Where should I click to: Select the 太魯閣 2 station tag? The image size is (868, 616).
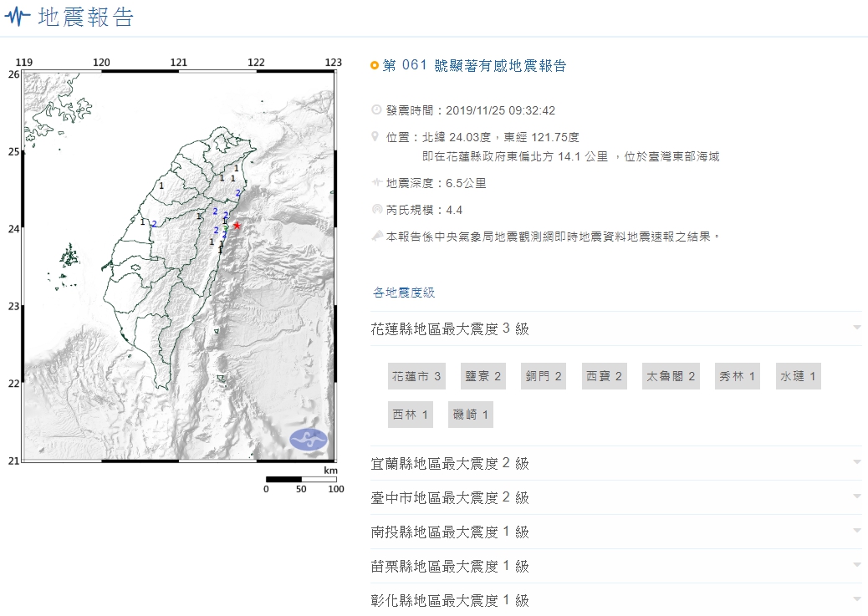[x=671, y=377]
